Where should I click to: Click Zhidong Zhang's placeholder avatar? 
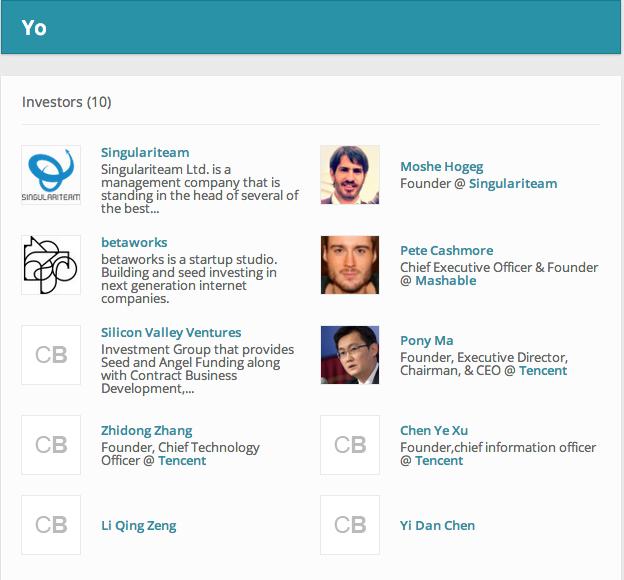(51, 445)
